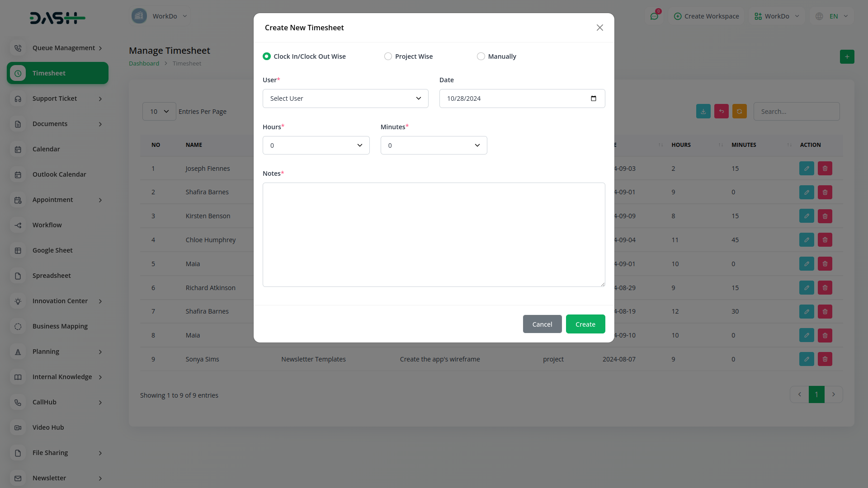The width and height of the screenshot is (868, 488).
Task: Select the Manually radio option
Action: click(x=481, y=56)
